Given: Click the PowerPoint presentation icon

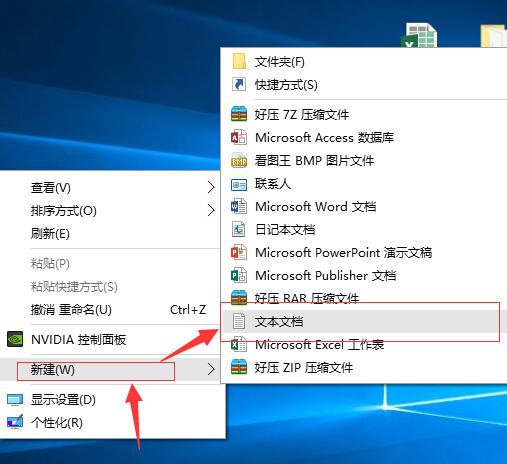Looking at the screenshot, I should [239, 252].
